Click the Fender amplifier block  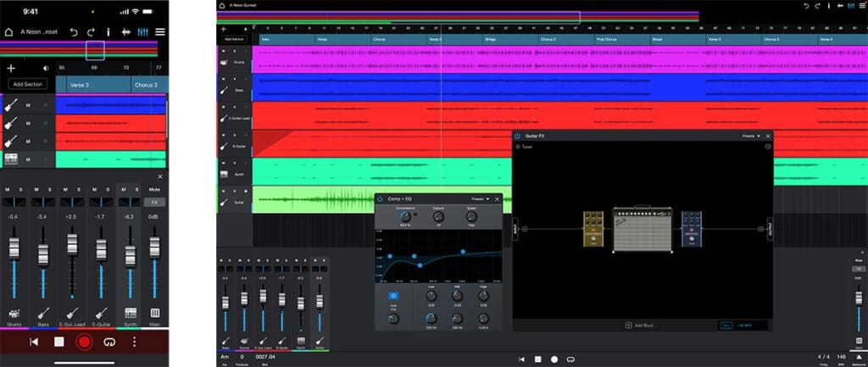tap(642, 229)
